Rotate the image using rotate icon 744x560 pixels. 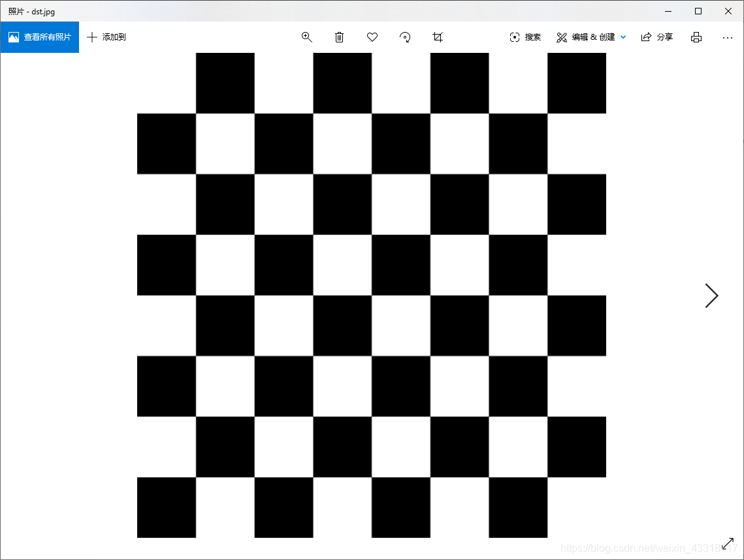[x=405, y=37]
